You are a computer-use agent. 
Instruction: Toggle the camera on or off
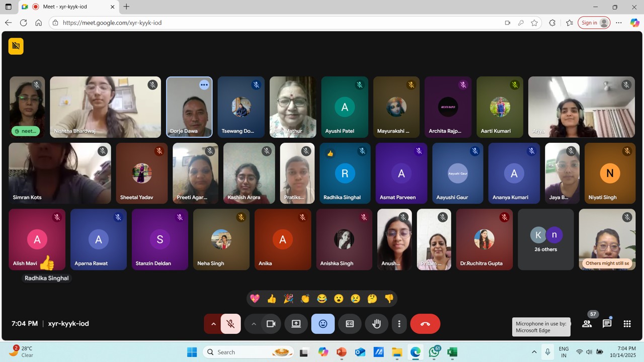pos(271,324)
